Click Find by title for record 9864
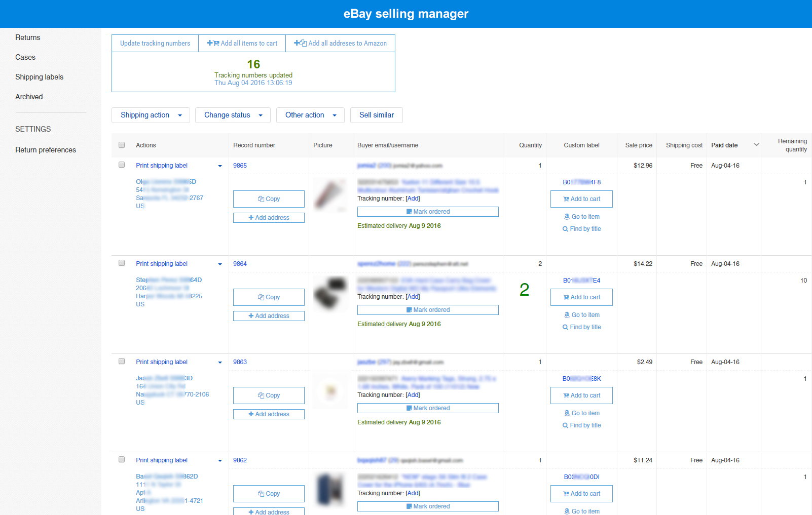The width and height of the screenshot is (812, 515). pos(582,327)
